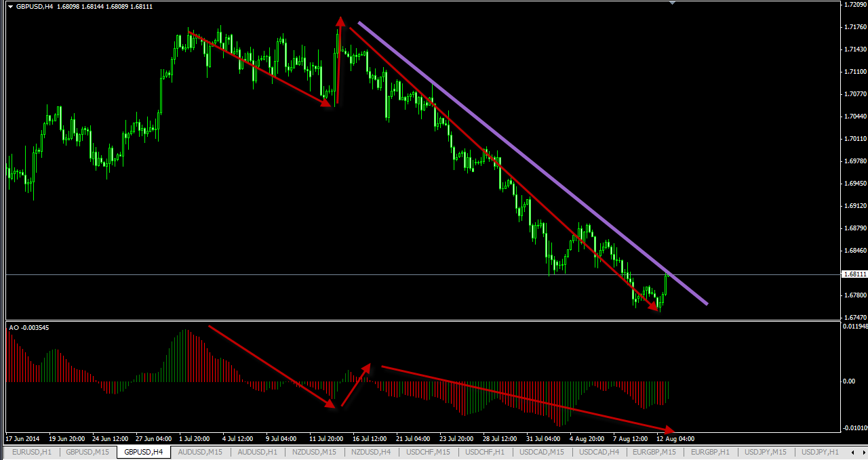
Task: Click the triangle next to GBPUSD,H4 title
Action: click(x=9, y=7)
